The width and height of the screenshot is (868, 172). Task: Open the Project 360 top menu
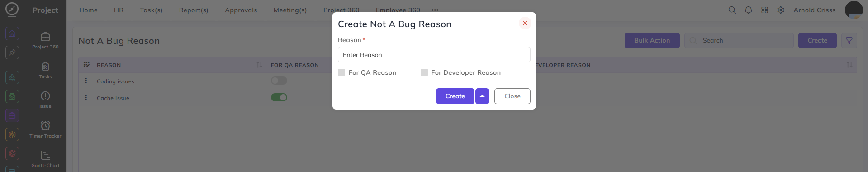point(341,10)
